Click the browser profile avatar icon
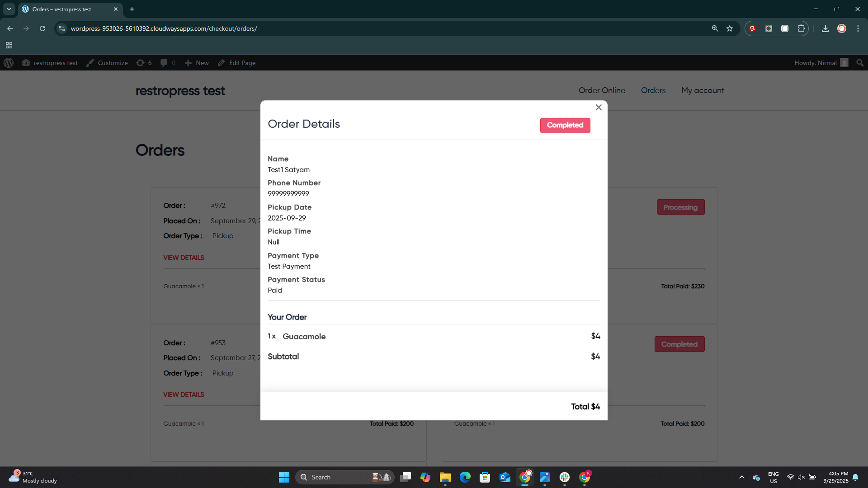The image size is (868, 488). (842, 28)
